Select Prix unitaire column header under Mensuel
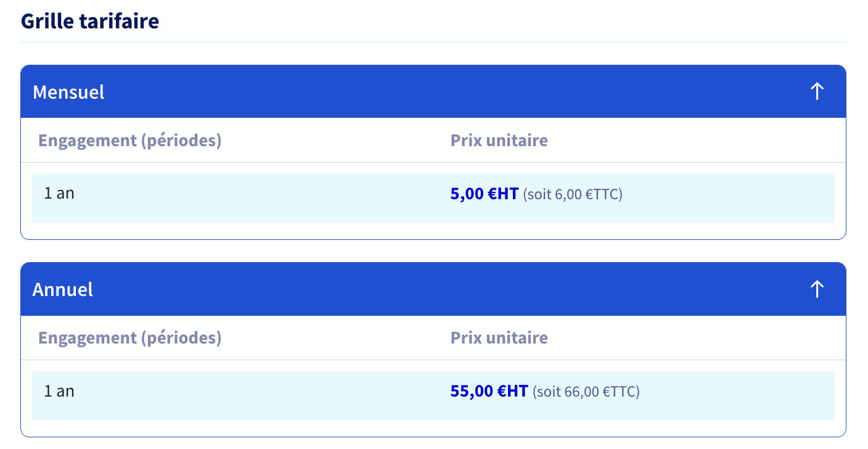Image resolution: width=868 pixels, height=449 pixels. coord(499,140)
